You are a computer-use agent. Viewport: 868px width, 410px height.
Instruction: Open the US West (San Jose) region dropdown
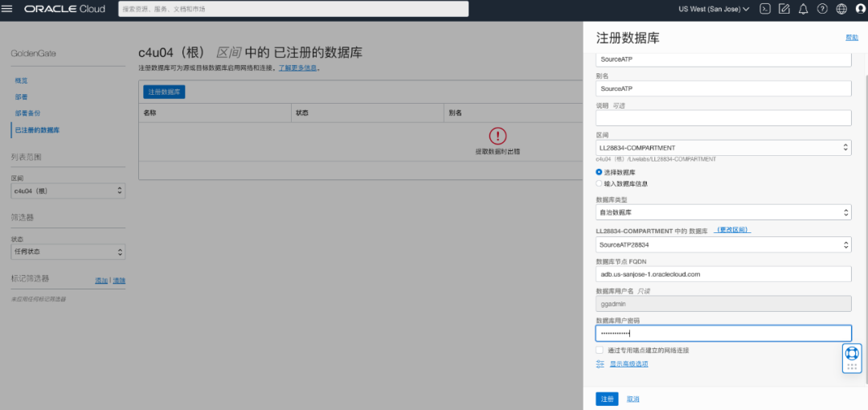click(714, 9)
